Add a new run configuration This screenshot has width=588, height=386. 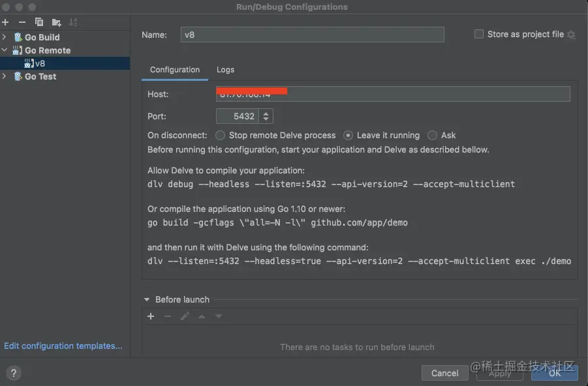click(x=5, y=22)
